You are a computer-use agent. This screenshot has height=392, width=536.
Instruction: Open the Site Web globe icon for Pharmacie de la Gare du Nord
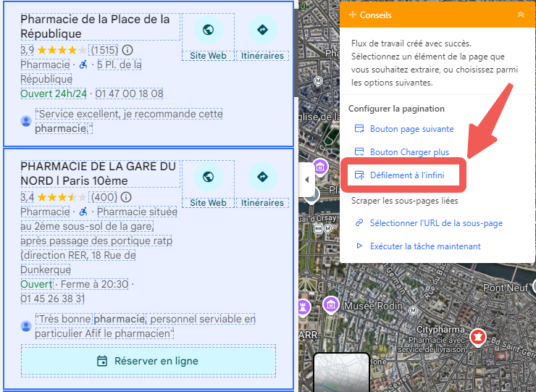(x=208, y=177)
